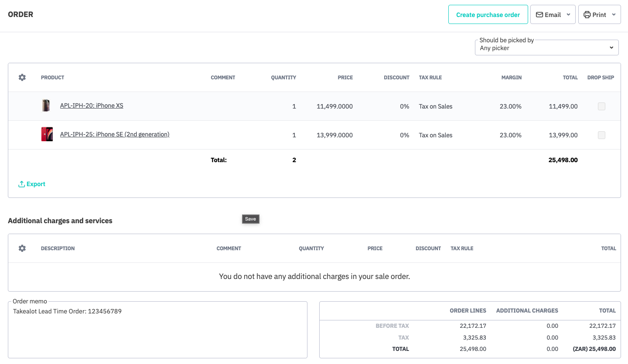Expand the Email dropdown arrow
This screenshot has height=364, width=628.
tap(568, 15)
